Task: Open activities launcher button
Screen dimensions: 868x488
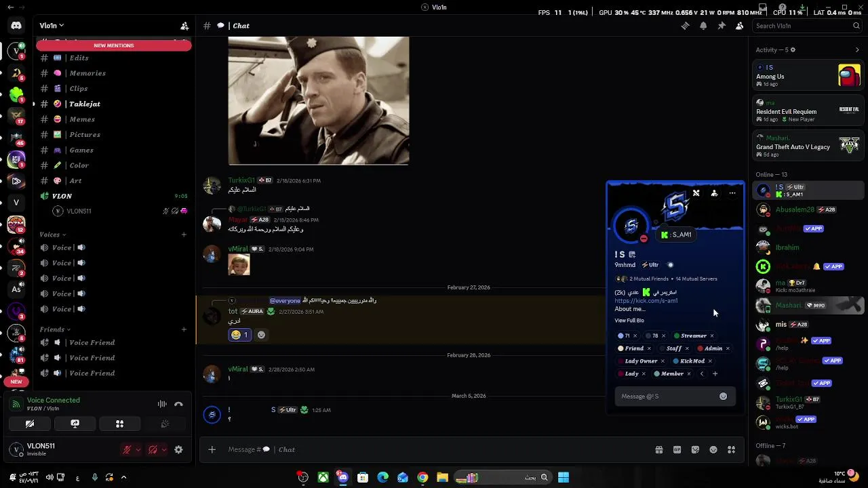Action: pyautogui.click(x=119, y=424)
